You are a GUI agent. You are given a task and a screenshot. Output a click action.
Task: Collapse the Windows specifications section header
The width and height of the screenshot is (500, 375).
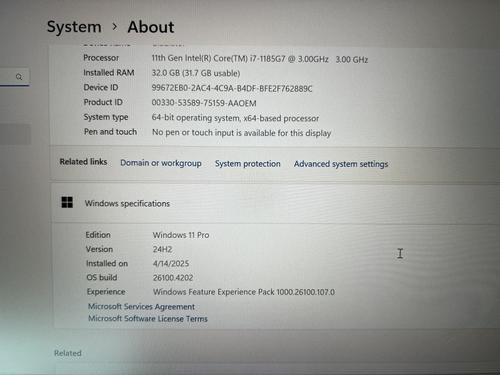tap(275, 203)
